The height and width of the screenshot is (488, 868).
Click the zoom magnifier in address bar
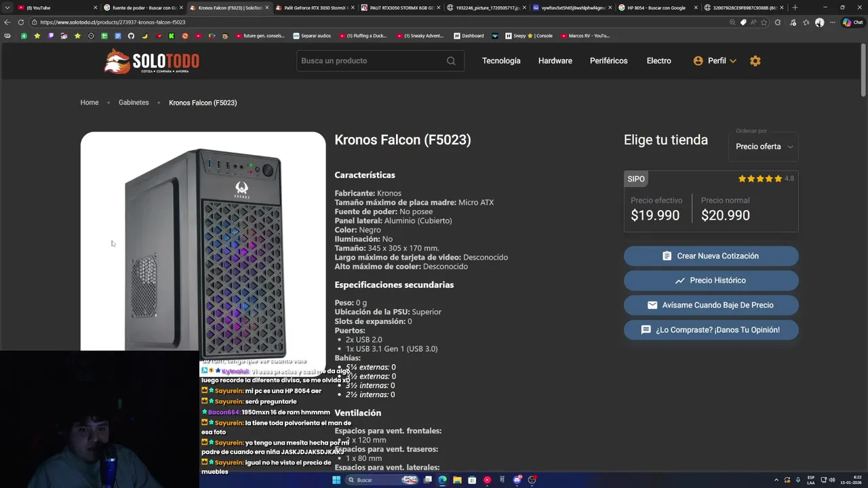732,22
